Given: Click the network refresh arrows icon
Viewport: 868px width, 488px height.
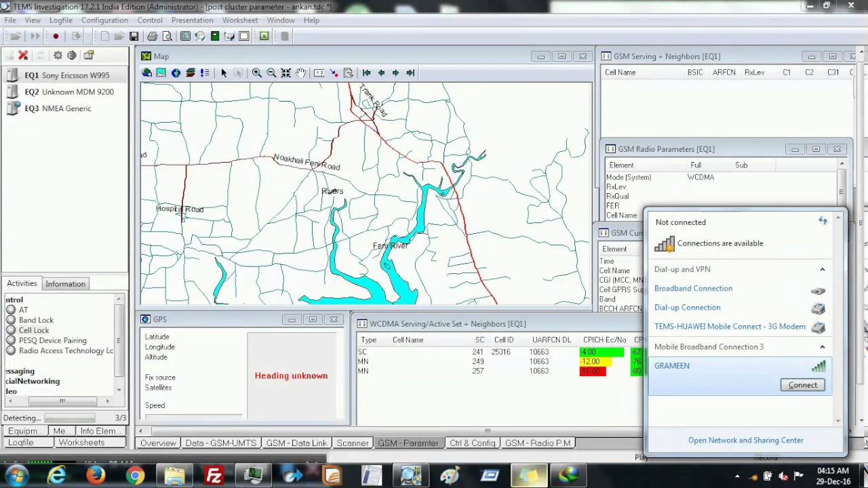Looking at the screenshot, I should coord(823,221).
